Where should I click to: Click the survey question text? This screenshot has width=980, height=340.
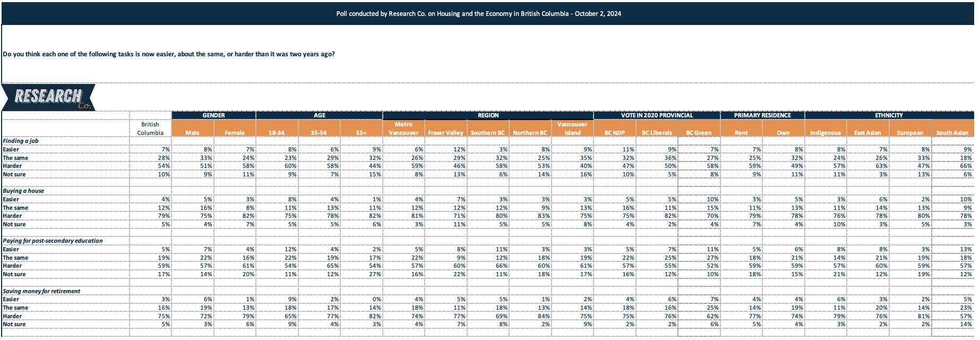tap(169, 54)
